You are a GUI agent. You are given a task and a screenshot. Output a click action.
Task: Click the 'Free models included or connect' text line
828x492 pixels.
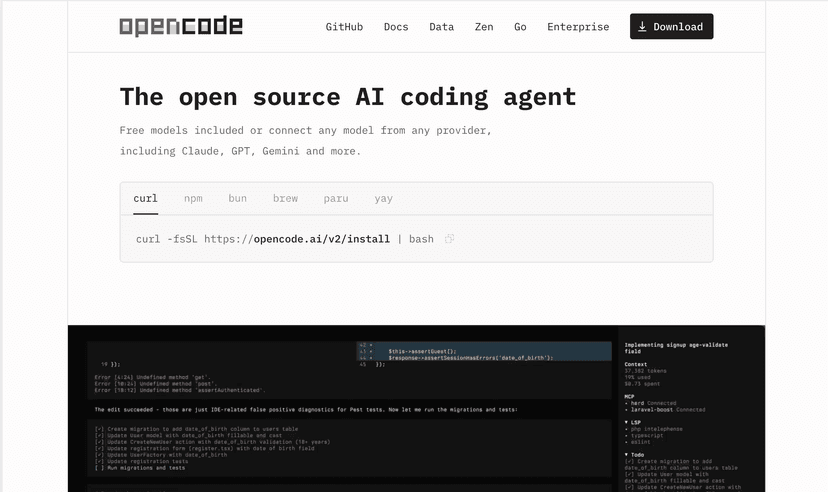click(305, 130)
